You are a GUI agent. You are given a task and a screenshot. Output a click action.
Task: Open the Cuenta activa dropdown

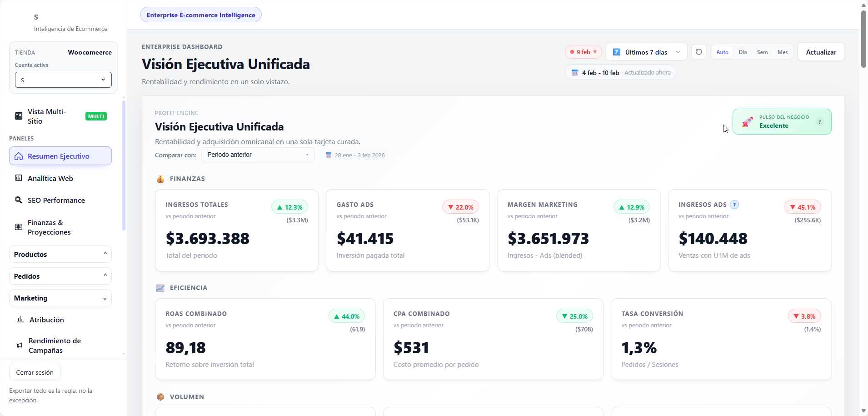coord(63,80)
